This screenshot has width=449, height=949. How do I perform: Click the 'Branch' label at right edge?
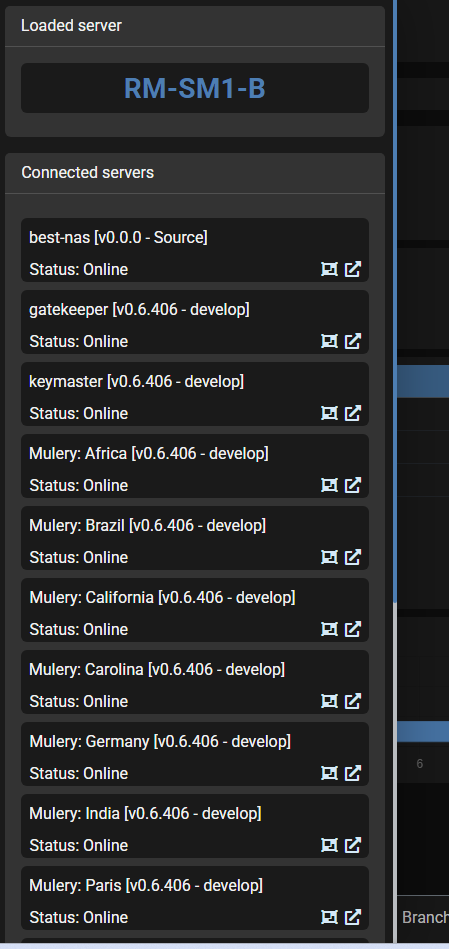[425, 918]
